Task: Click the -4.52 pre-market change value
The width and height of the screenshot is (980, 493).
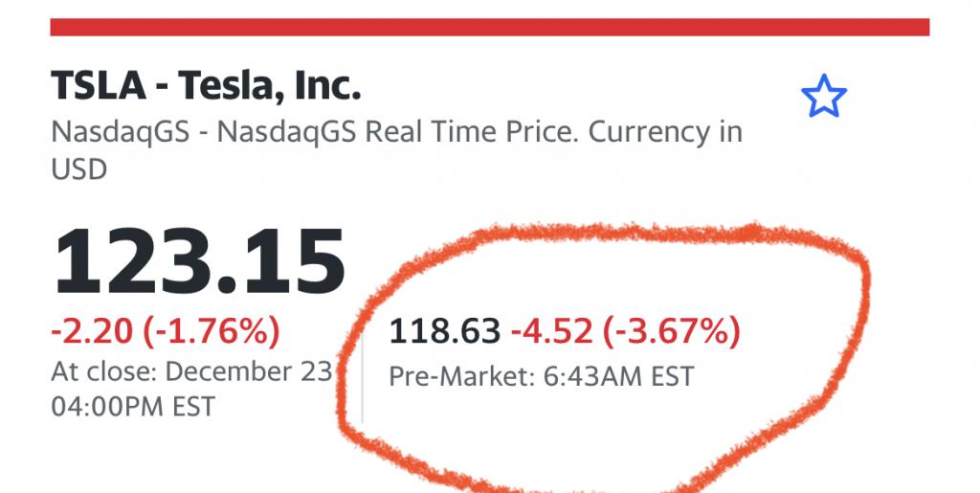Action: pos(551,331)
